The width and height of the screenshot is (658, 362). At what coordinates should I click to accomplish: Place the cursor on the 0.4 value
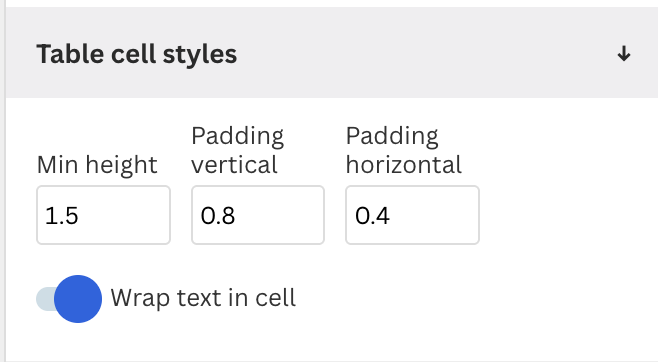[372, 216]
